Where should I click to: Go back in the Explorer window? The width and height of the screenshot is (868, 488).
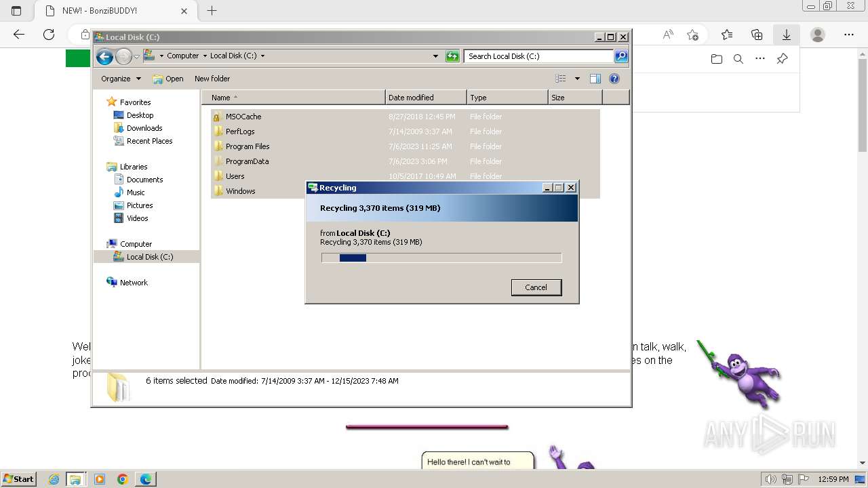click(104, 57)
